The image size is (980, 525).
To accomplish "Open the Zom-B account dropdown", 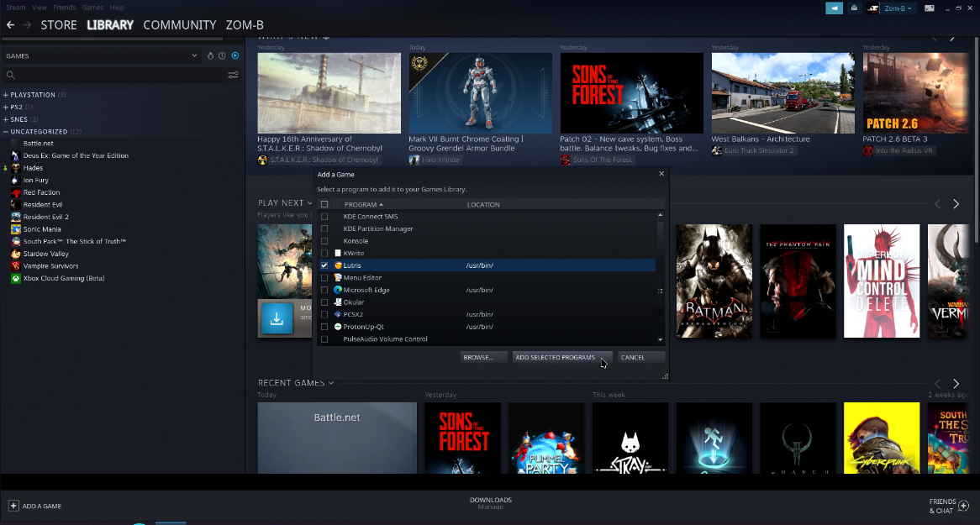I will [898, 8].
